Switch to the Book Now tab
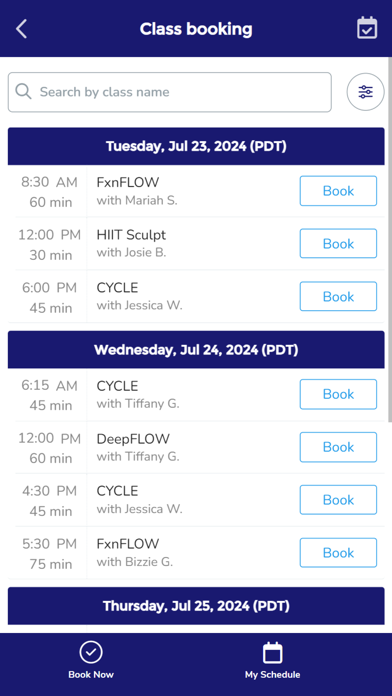 pyautogui.click(x=91, y=660)
